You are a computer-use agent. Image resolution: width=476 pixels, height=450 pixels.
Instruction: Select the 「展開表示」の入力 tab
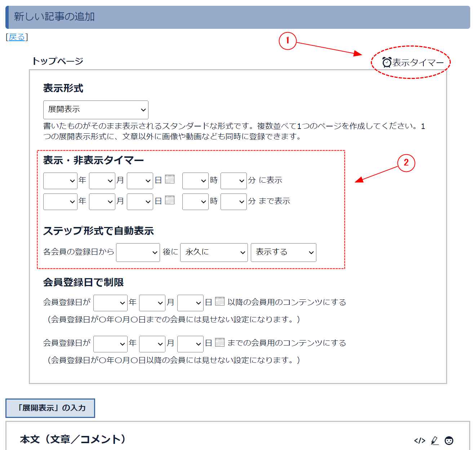pyautogui.click(x=50, y=408)
